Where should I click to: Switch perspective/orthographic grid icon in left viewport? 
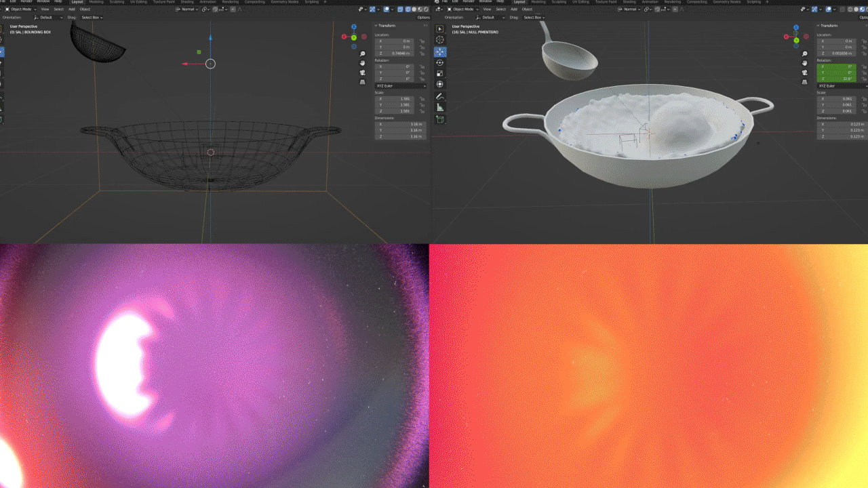(x=363, y=82)
